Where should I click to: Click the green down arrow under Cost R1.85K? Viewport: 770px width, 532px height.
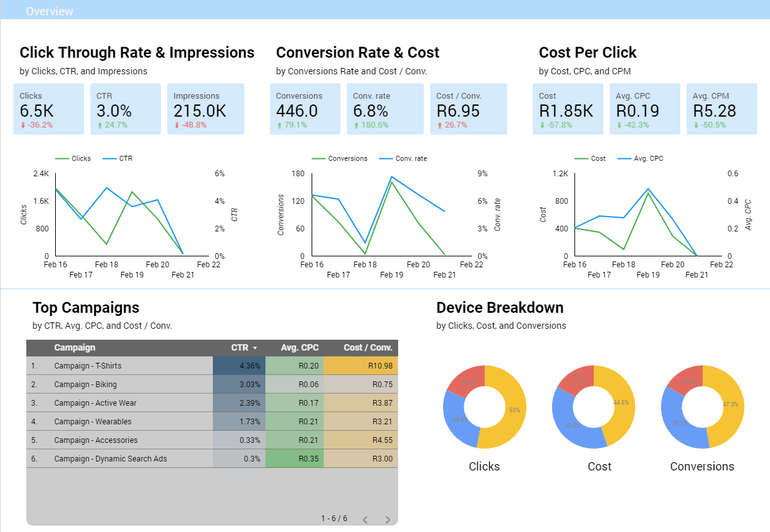542,125
